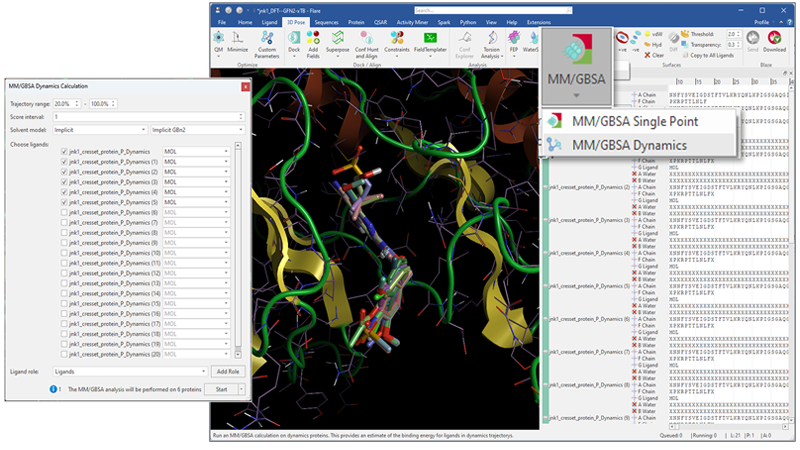Viewport: 800px width, 450px height.
Task: Choose MM/GBSA Dynamics menu item
Action: coord(638,145)
